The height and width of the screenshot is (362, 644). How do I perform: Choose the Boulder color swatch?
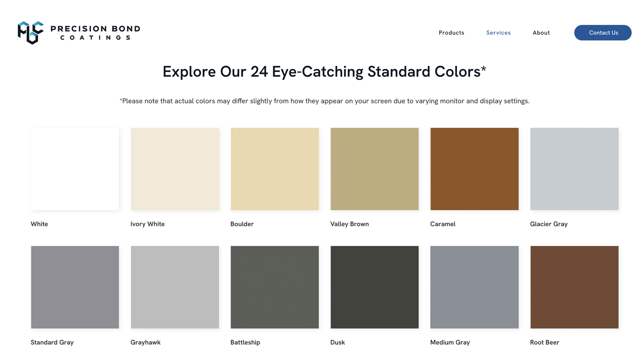(275, 169)
